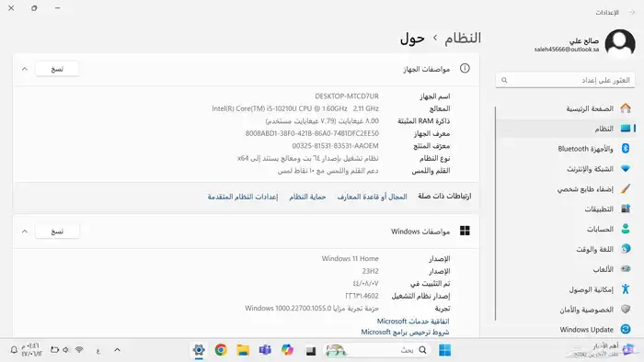Open شروط ترخيص برامج Microsoft link
The width and height of the screenshot is (644, 362).
pos(405,332)
